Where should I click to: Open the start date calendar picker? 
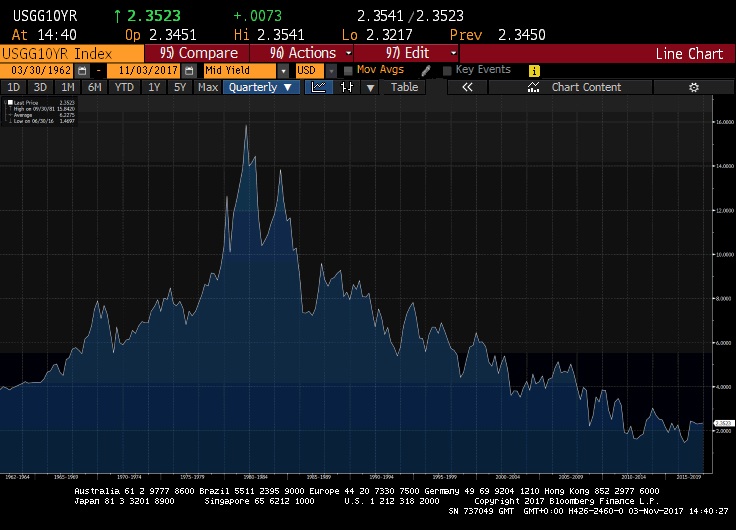(82, 71)
